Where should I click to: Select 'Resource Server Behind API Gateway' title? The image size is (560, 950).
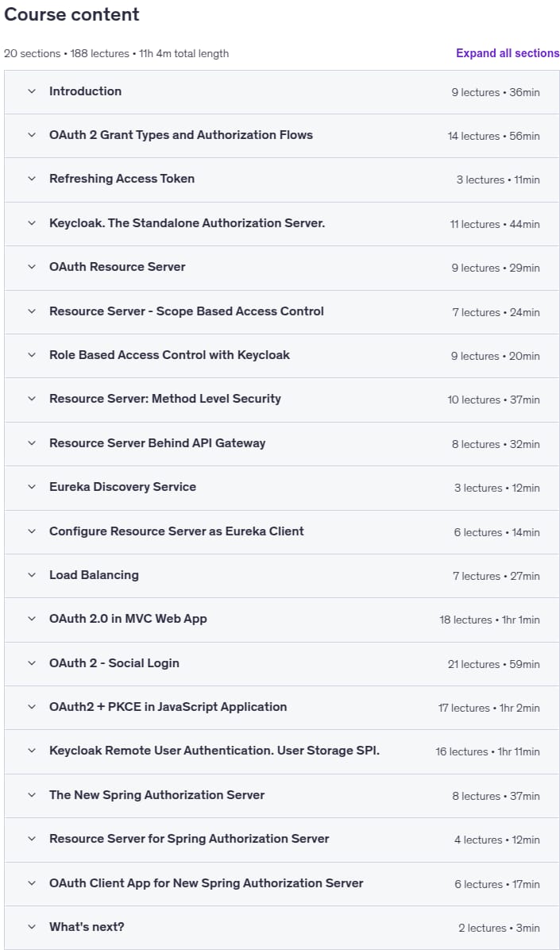157,443
